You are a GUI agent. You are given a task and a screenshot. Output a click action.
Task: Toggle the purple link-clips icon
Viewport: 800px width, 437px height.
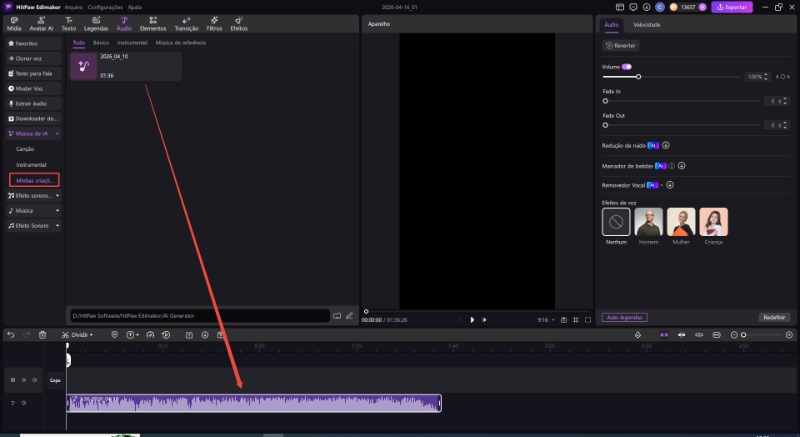[664, 335]
